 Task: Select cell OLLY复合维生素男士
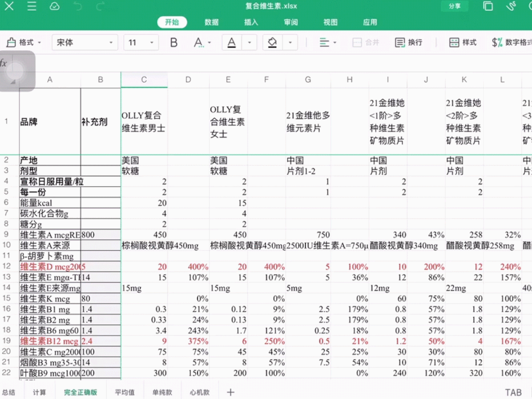click(x=144, y=122)
